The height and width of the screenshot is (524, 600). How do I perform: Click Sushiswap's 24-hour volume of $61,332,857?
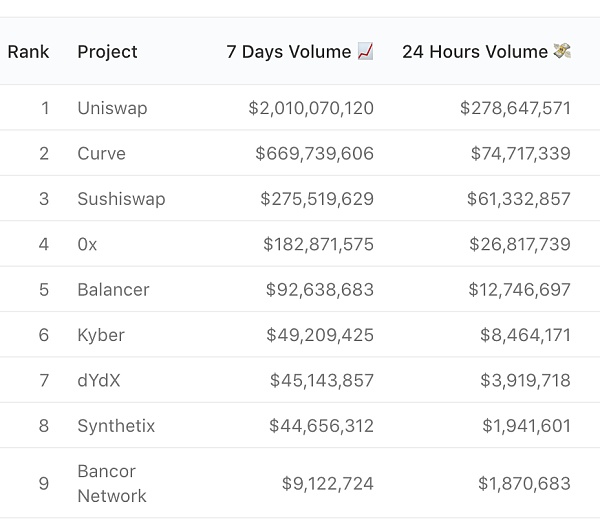coord(518,199)
